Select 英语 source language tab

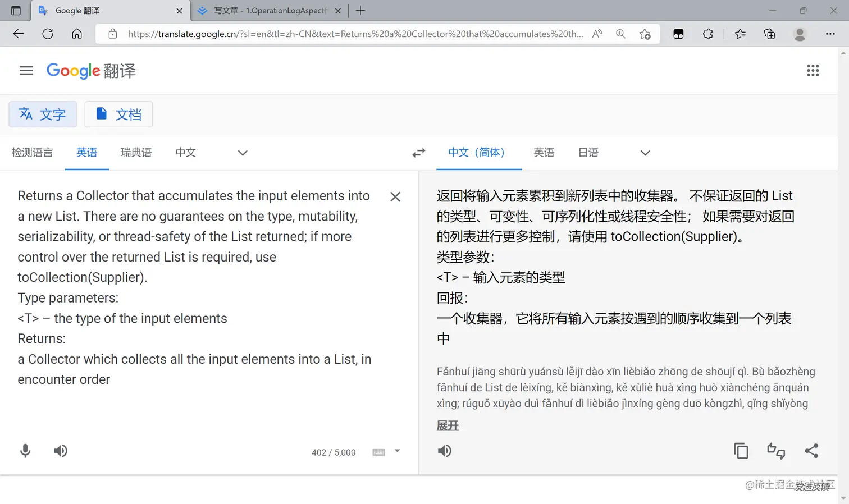pos(87,153)
